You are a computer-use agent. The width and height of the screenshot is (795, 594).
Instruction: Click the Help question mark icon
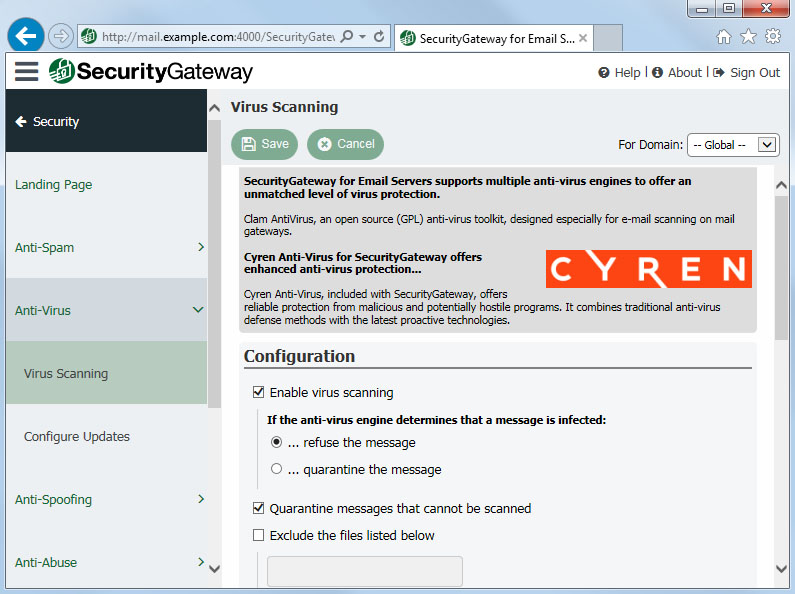click(603, 73)
